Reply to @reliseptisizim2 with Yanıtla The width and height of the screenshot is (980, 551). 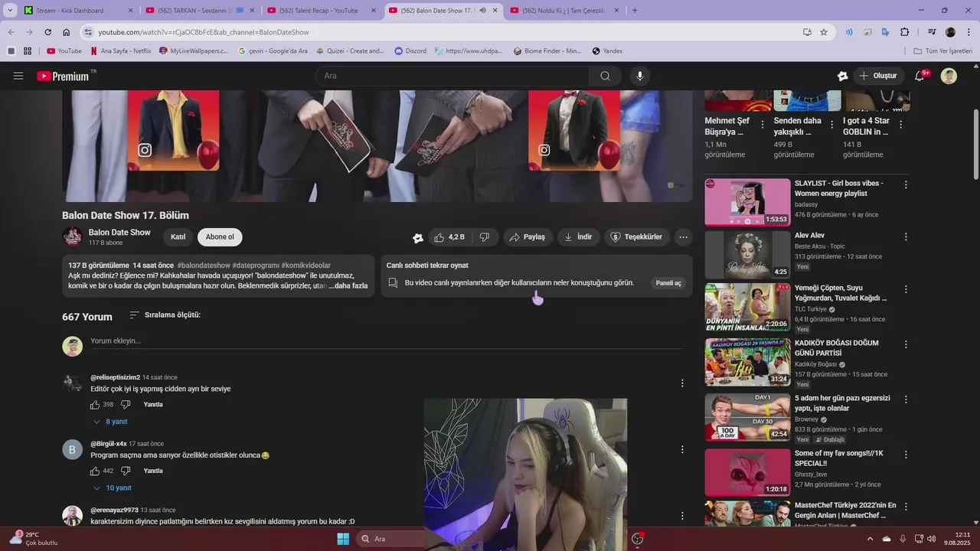pyautogui.click(x=153, y=405)
